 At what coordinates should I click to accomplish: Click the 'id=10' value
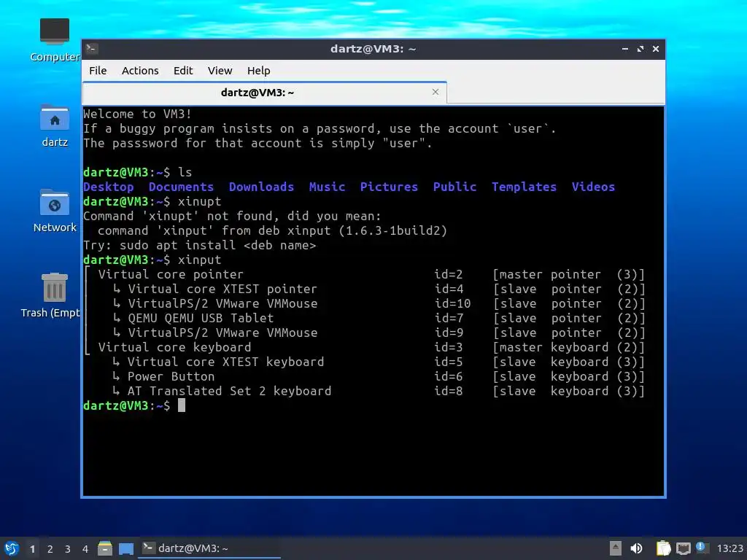452,303
